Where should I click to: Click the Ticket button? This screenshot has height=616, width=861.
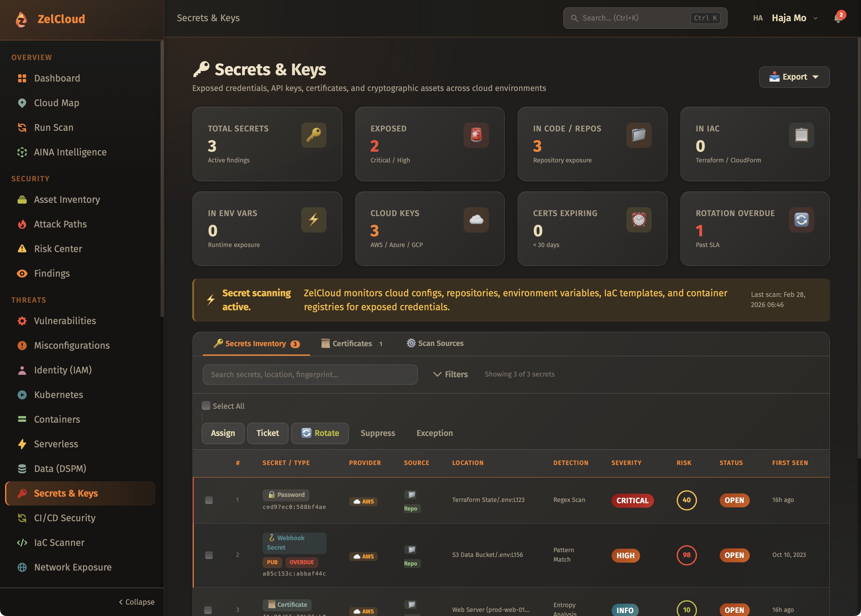[x=267, y=433]
